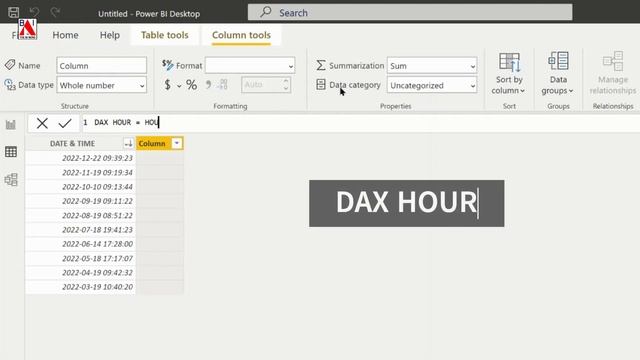Switch to Report view icon

click(11, 124)
